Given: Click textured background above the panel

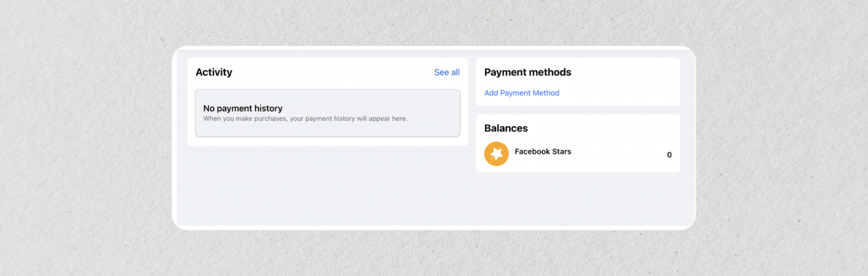Looking at the screenshot, I should coord(434,22).
